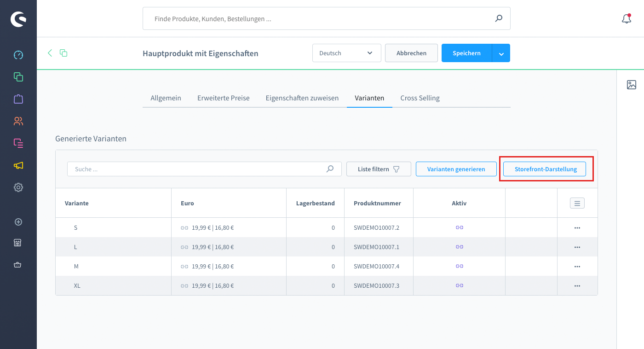Image resolution: width=644 pixels, height=349 pixels.
Task: Click the variant search magnifier icon
Action: tap(330, 169)
